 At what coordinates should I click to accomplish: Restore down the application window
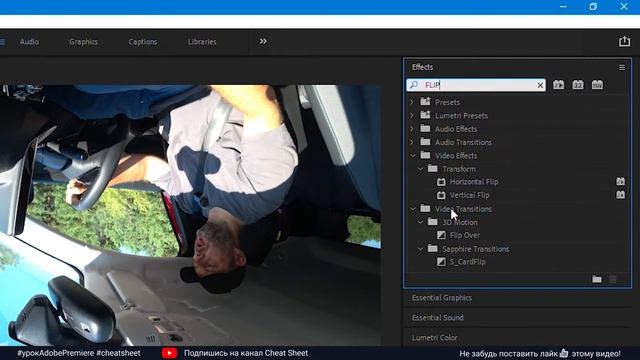pos(593,7)
